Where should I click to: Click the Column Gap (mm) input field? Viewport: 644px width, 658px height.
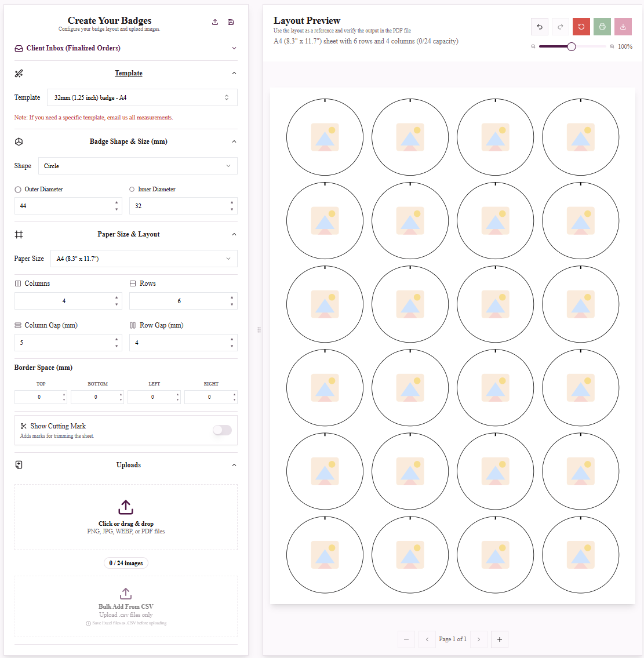[x=68, y=343]
